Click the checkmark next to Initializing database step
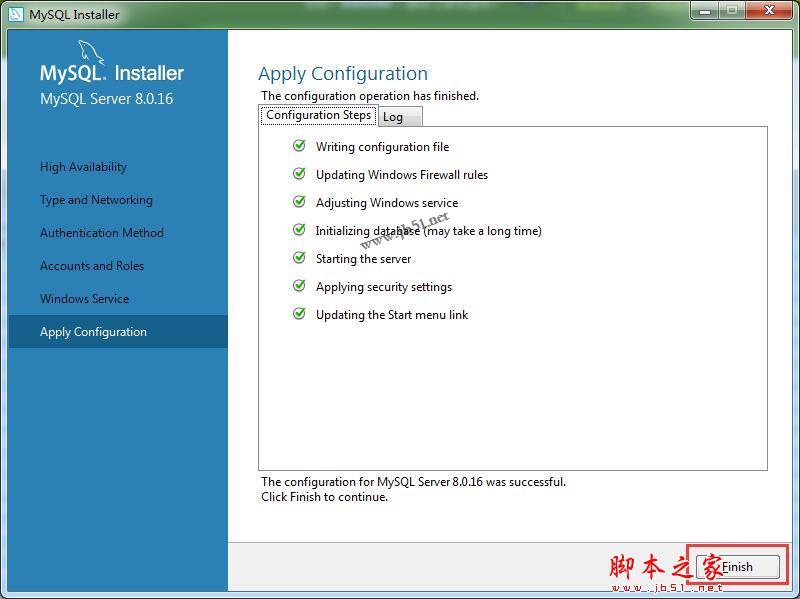Viewport: 800px width, 599px height. click(299, 230)
